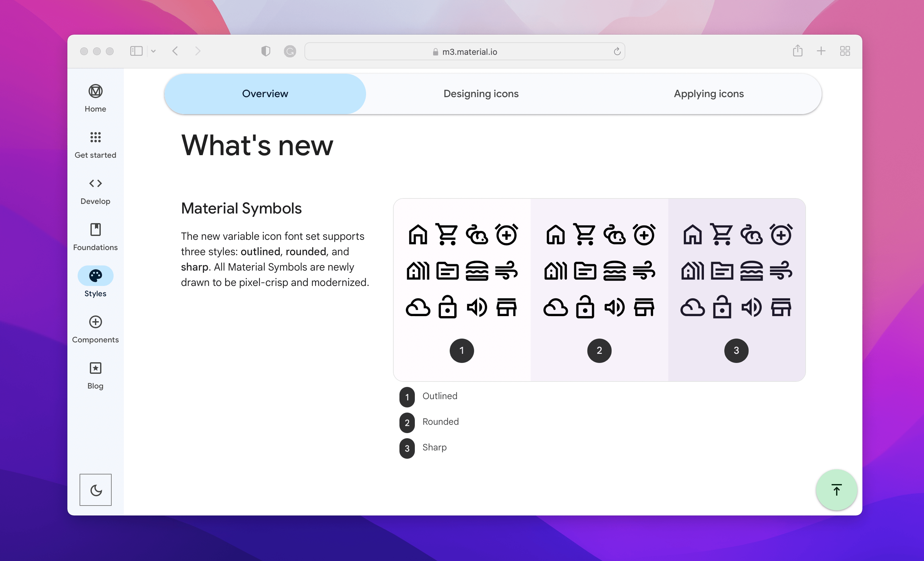Click the rounded cloud icon in panel 2
Image resolution: width=924 pixels, height=561 pixels.
point(555,307)
